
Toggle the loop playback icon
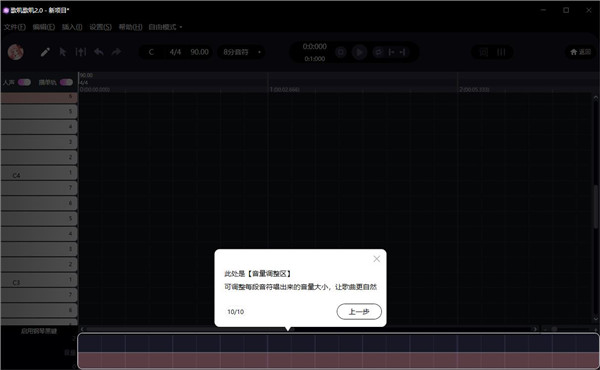pyautogui.click(x=378, y=52)
